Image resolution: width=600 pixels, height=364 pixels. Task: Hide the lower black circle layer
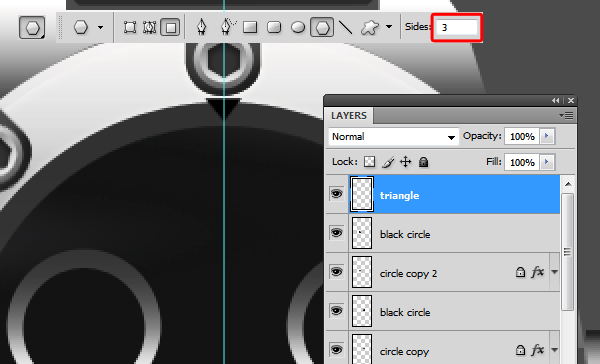[336, 311]
